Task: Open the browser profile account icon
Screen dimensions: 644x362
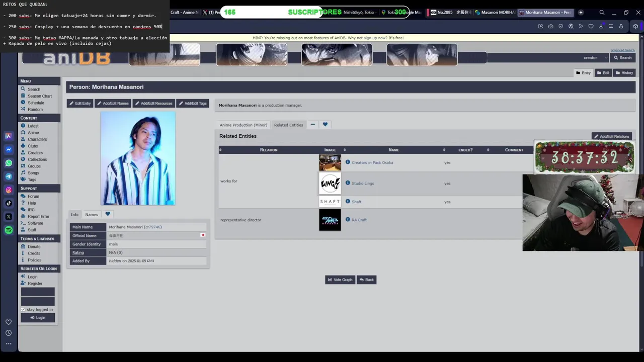Action: pyautogui.click(x=621, y=26)
